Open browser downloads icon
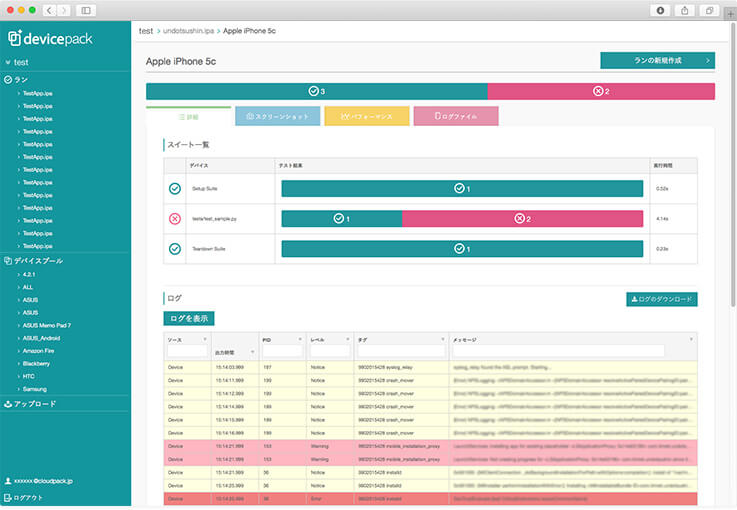The image size is (737, 510). [x=660, y=10]
